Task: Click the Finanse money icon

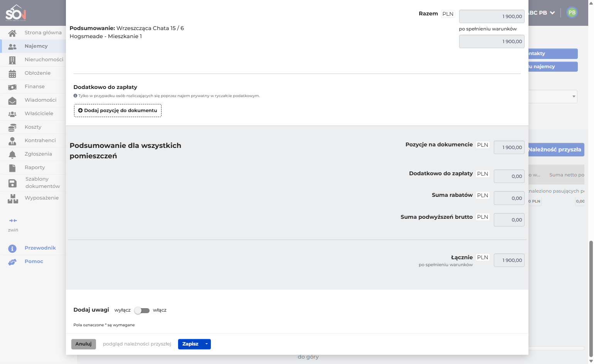Action: click(x=12, y=87)
